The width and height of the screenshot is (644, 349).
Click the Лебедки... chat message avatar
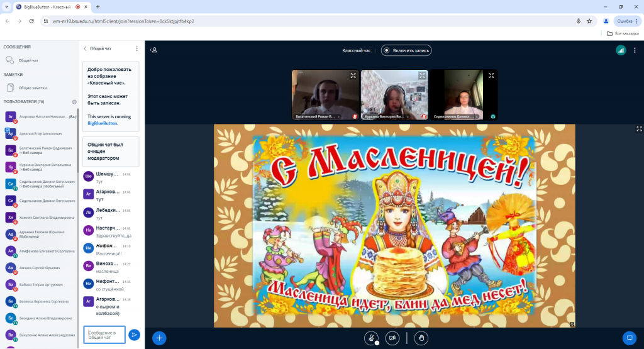pos(88,213)
